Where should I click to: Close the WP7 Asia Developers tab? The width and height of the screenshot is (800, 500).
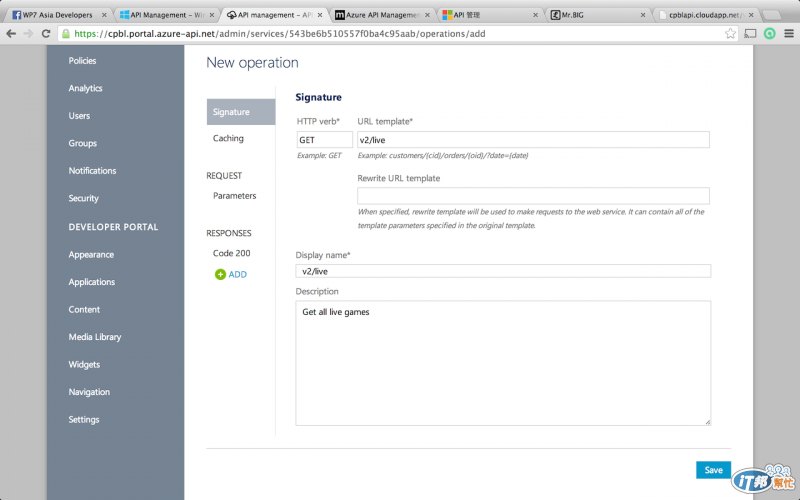pos(104,15)
